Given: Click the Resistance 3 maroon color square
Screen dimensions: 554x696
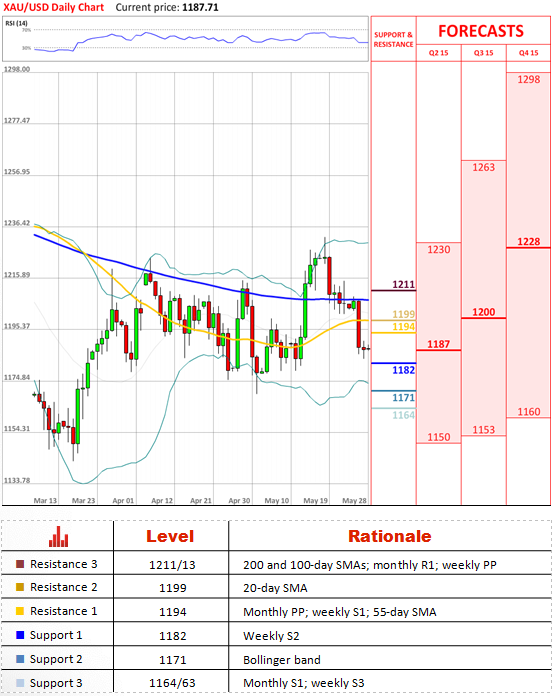Looking at the screenshot, I should coord(20,564).
